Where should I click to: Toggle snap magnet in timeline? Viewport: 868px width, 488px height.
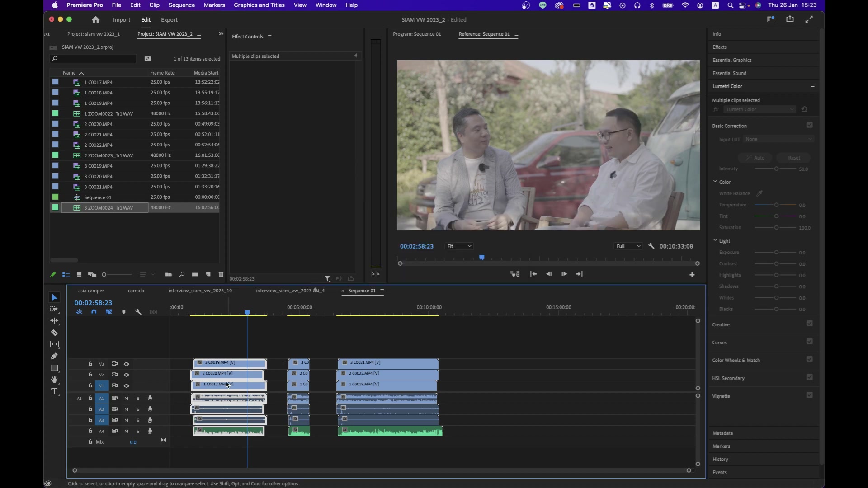pos(94,312)
